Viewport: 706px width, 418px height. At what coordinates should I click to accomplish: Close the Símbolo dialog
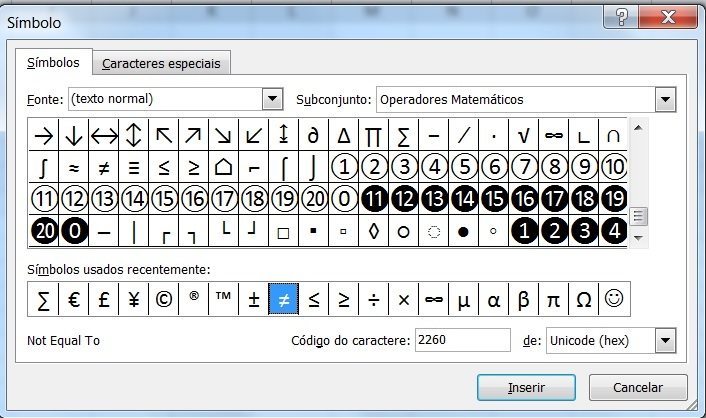click(668, 17)
